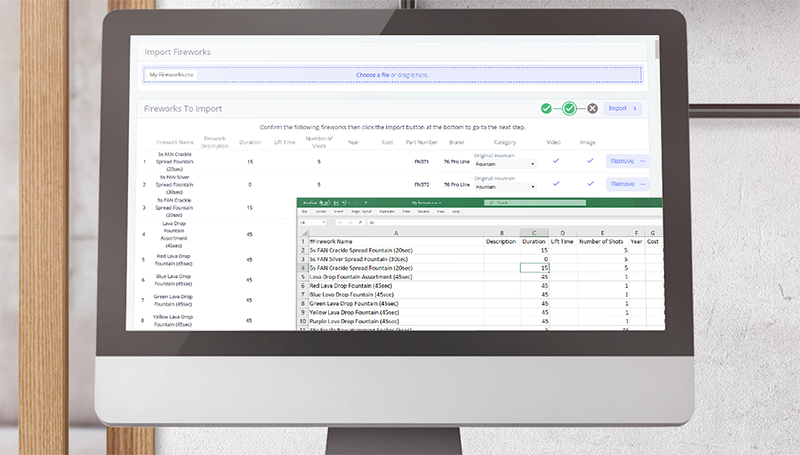Click the Excel undo icon
The image size is (800, 455).
[x=344, y=203]
